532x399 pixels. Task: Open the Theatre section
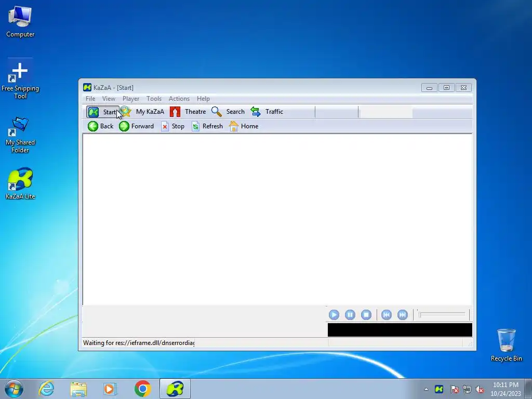pos(188,112)
